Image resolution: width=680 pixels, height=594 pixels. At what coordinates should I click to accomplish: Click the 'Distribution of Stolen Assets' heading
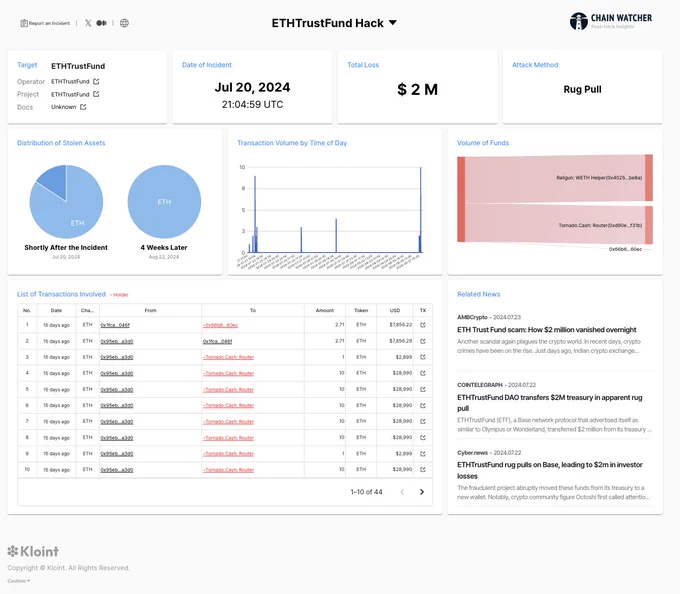click(61, 143)
